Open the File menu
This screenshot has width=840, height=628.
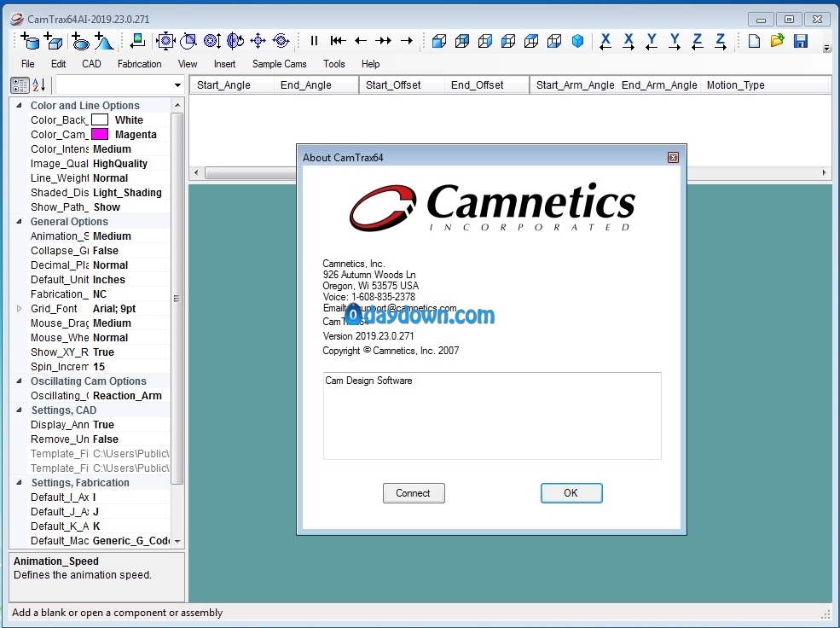pyautogui.click(x=28, y=64)
